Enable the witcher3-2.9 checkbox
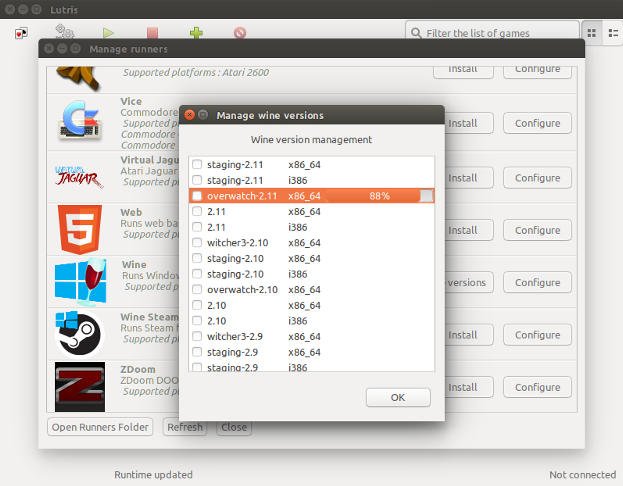The width and height of the screenshot is (623, 486). point(197,336)
